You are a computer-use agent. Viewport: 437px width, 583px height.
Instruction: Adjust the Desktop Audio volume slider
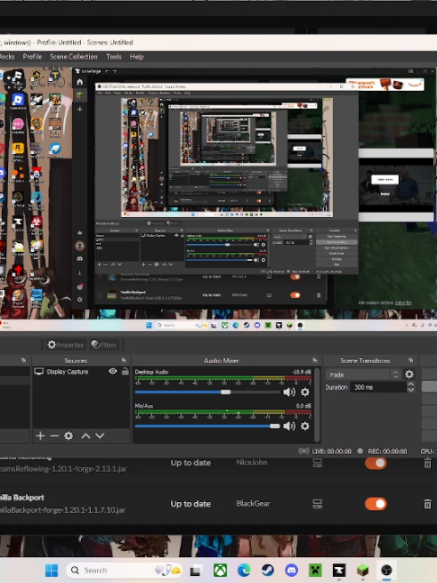208,392
